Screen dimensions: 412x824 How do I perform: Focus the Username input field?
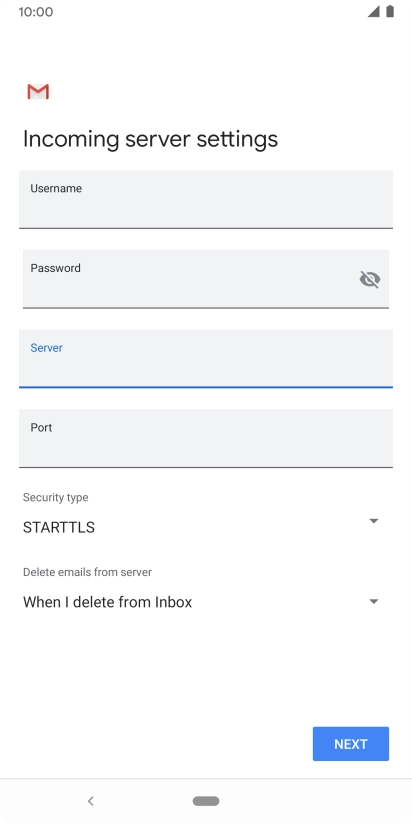[206, 199]
